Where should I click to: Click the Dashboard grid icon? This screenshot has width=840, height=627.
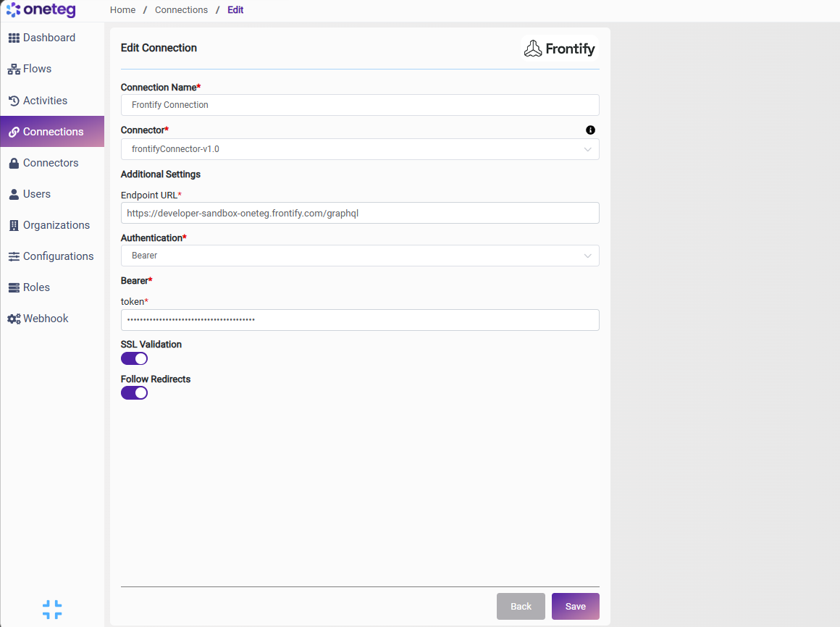coord(14,38)
